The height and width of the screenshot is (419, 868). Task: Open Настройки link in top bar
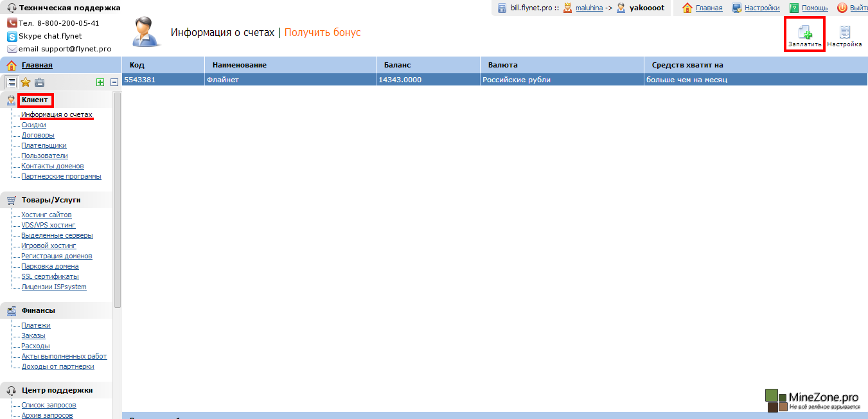762,8
